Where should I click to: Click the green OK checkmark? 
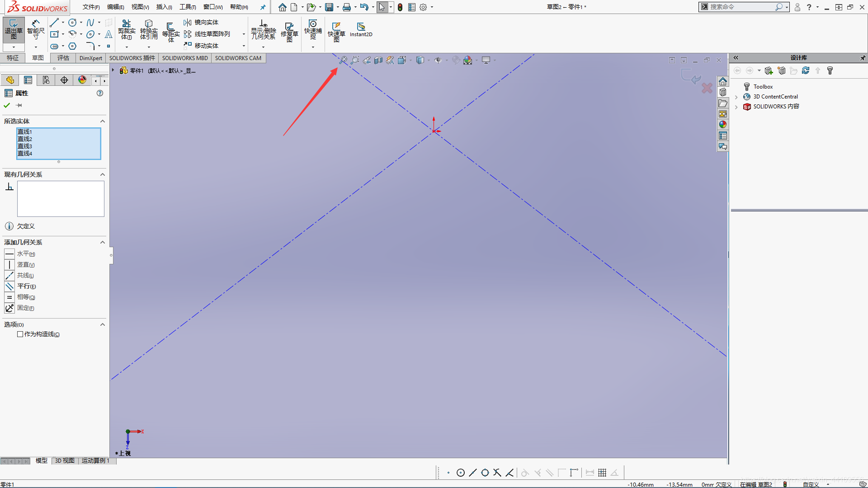click(x=7, y=105)
